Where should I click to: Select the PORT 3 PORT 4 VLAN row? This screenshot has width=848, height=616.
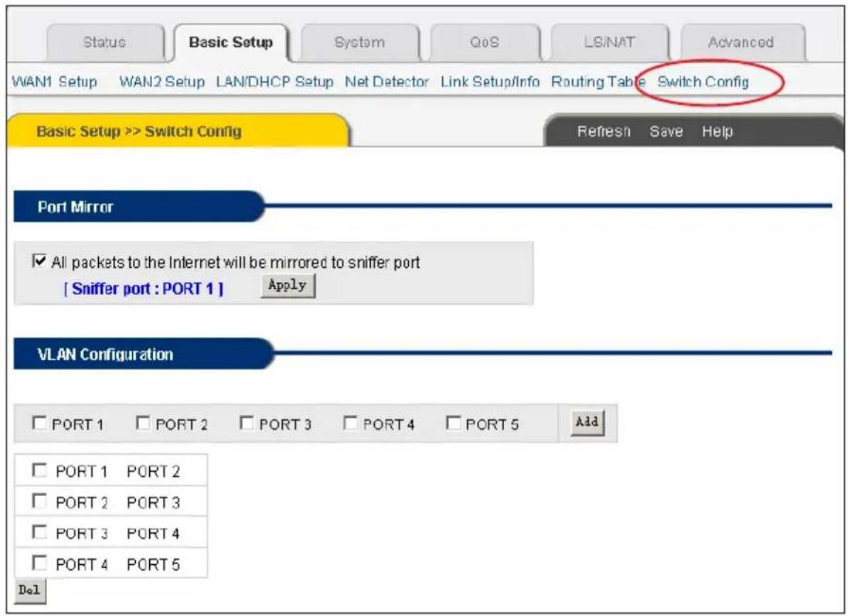[x=39, y=531]
